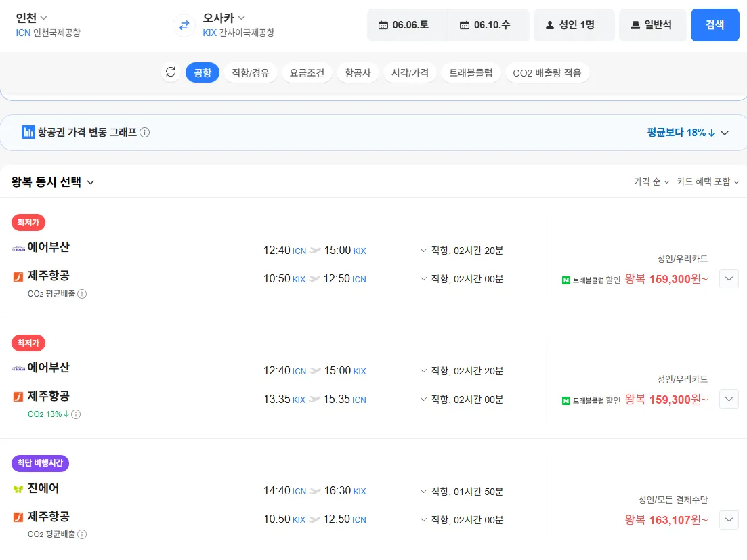Image resolution: width=747 pixels, height=560 pixels.
Task: Select the 공항 filter tab
Action: coord(202,72)
